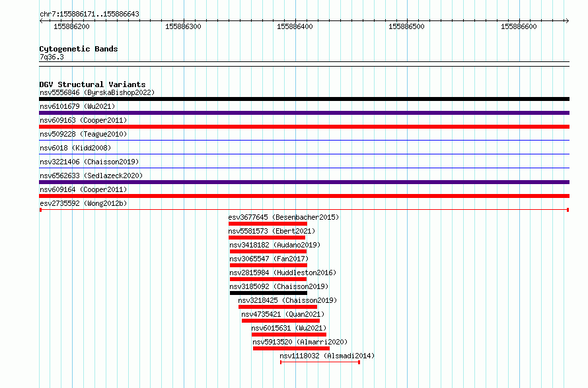
Task: Click the nsv6018 (Kidd2008) label
Action: [75, 148]
